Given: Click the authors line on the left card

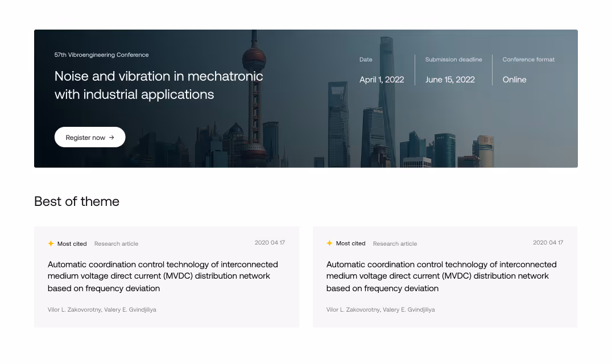Looking at the screenshot, I should pyautogui.click(x=102, y=310).
